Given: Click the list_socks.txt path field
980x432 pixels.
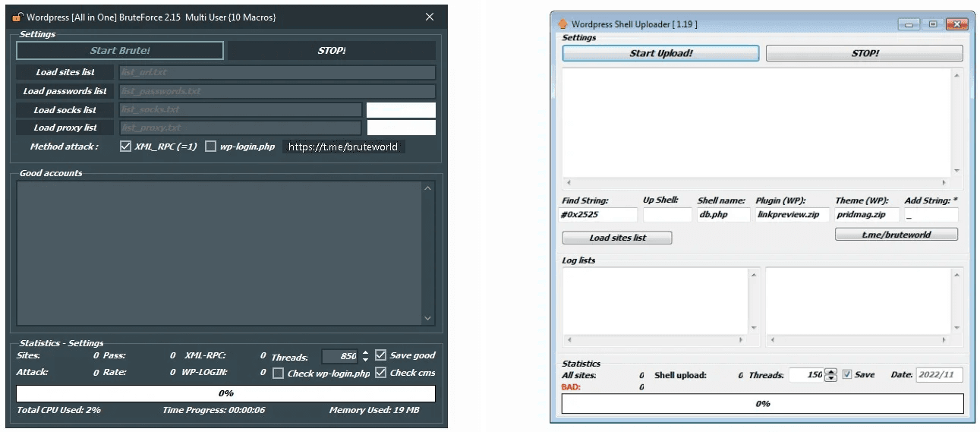Looking at the screenshot, I should (x=240, y=110).
